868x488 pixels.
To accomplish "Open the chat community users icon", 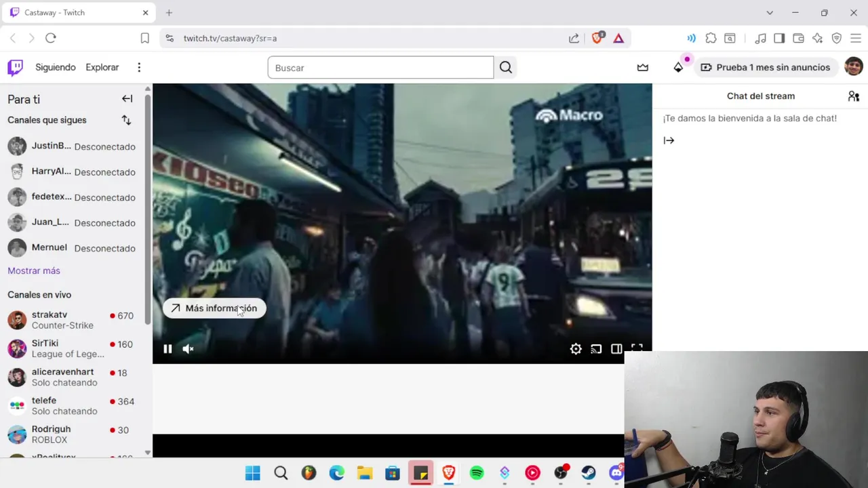I will click(854, 96).
